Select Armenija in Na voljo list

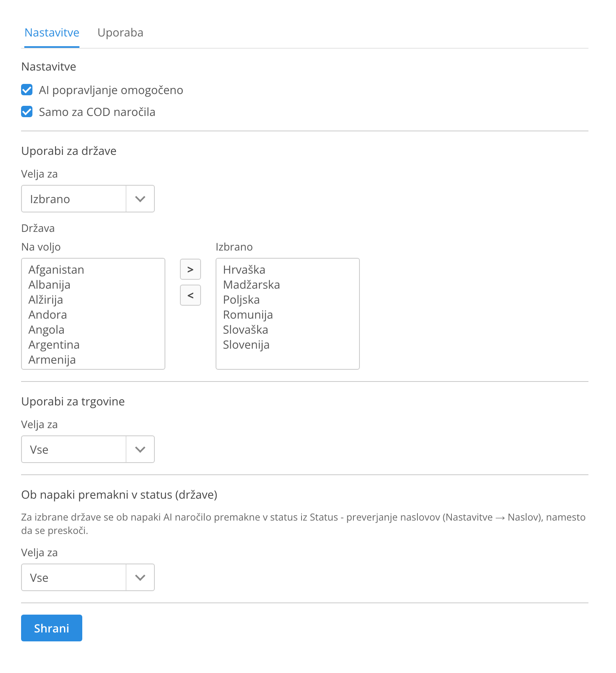tap(93, 360)
